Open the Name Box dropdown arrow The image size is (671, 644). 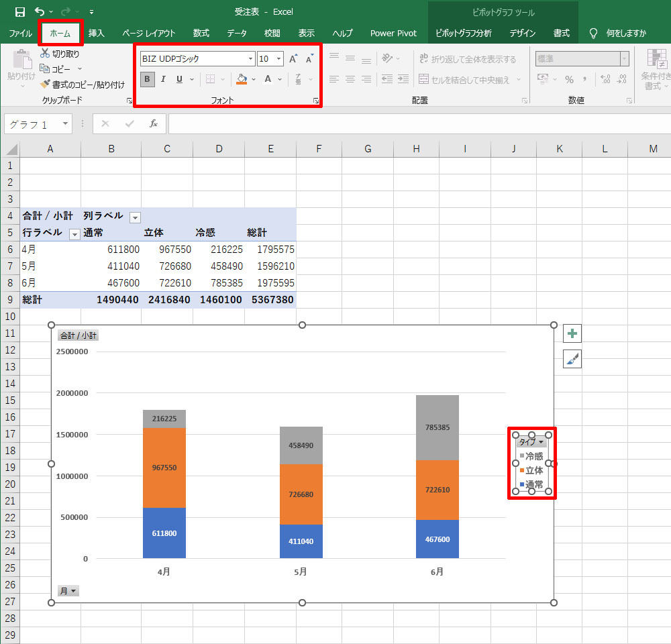66,123
